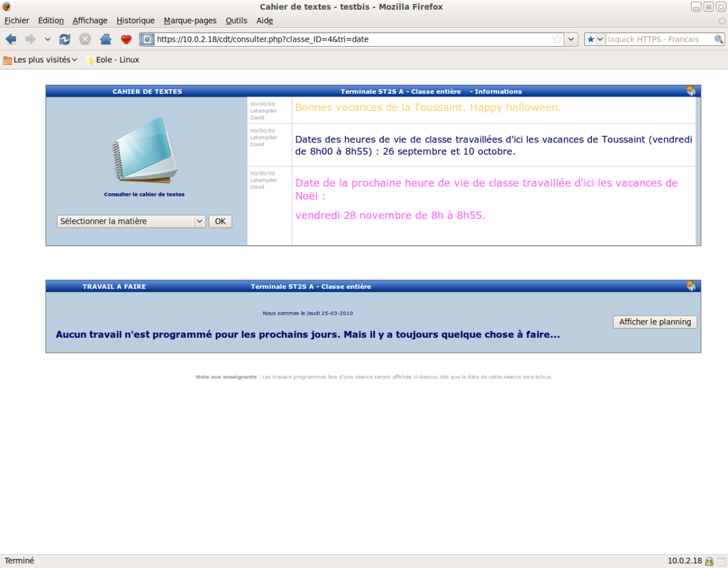728x568 pixels.
Task: Click the '10.0.2.18' status bar text
Action: coord(684,561)
